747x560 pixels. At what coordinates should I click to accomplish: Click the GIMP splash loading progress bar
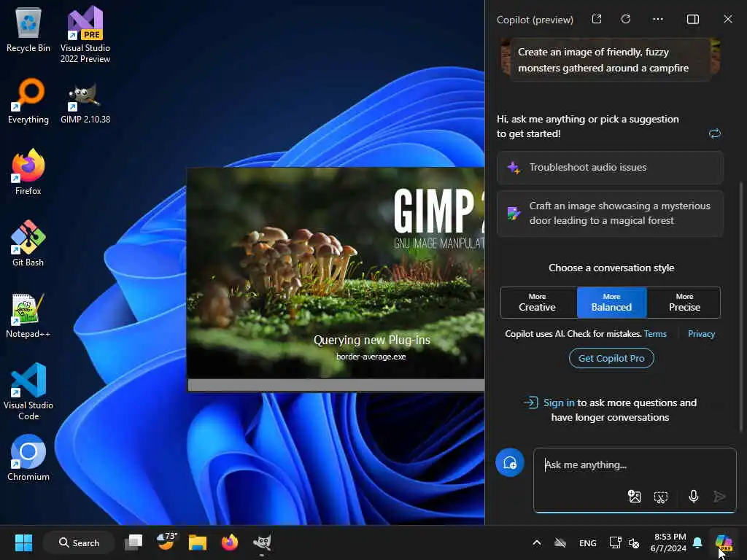336,385
